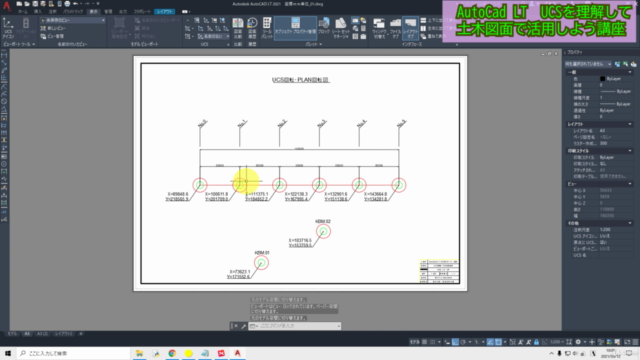The width and height of the screenshot is (640, 360).
Task: Open object selection dropdown in Properties palette
Action: coord(588,64)
